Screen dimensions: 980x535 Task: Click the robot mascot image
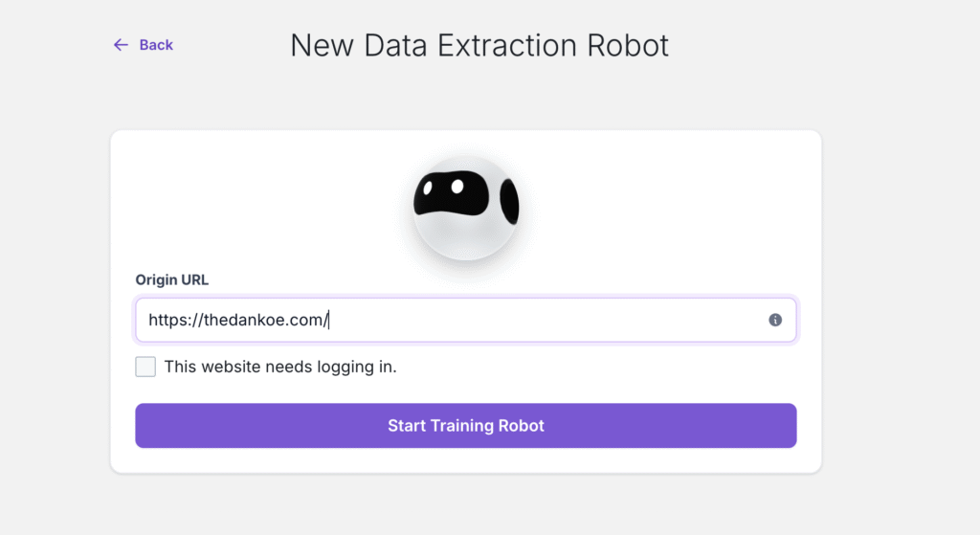[x=466, y=208]
